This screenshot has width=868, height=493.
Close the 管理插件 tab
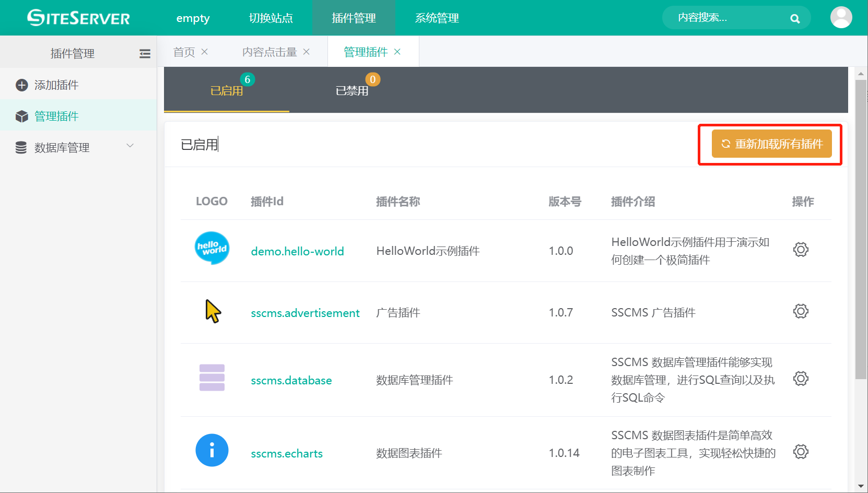click(397, 52)
